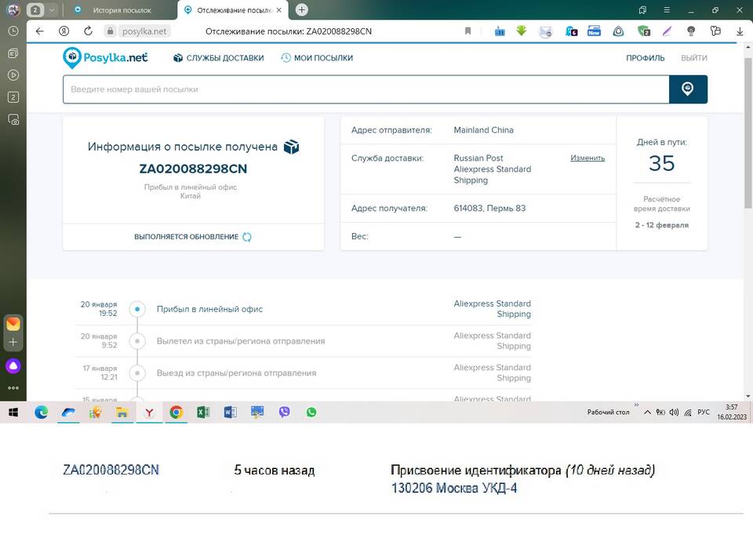Open File Explorer from taskbar
The height and width of the screenshot is (560, 753).
point(122,412)
